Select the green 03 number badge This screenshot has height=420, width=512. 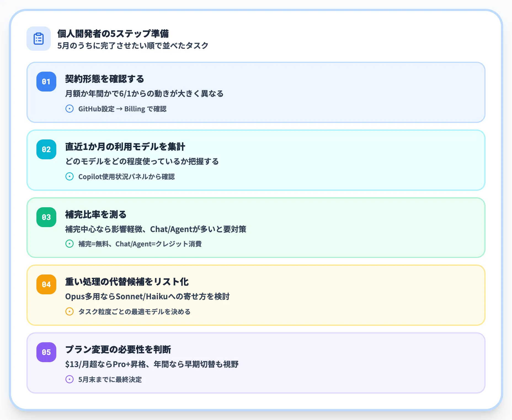46,217
